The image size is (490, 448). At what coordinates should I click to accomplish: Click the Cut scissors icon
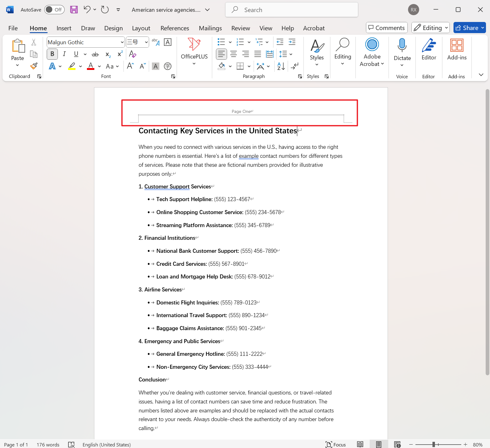tap(34, 42)
